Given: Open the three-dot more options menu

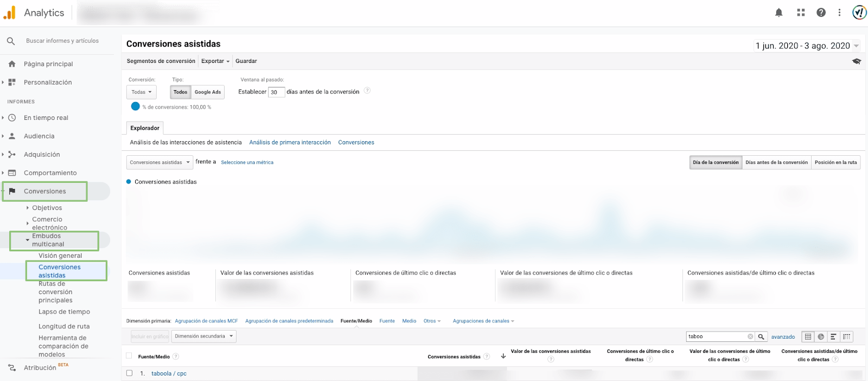Looking at the screenshot, I should (839, 12).
